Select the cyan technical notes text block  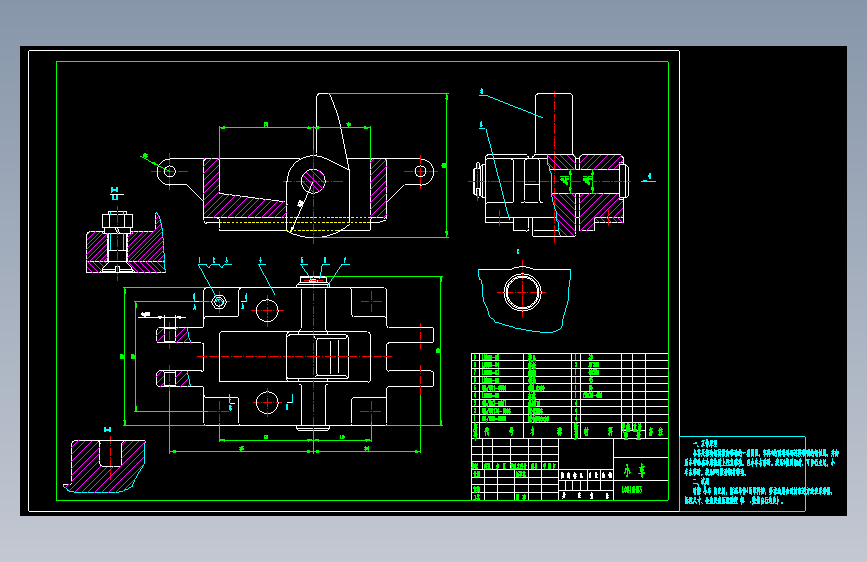(761, 473)
